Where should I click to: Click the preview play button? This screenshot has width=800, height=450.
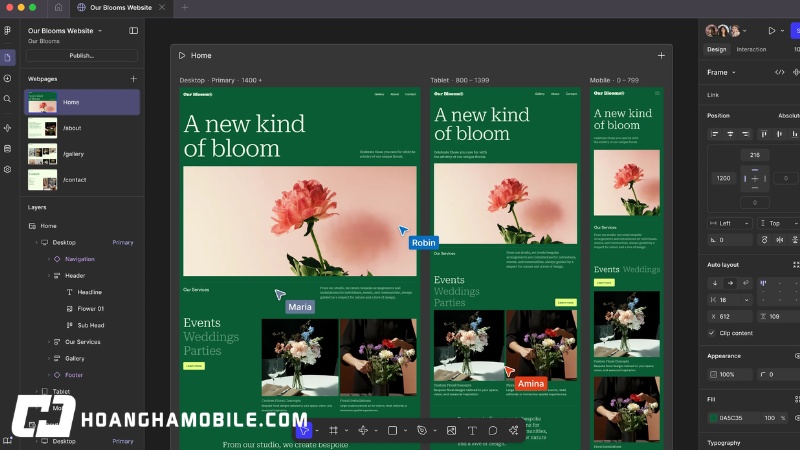771,31
